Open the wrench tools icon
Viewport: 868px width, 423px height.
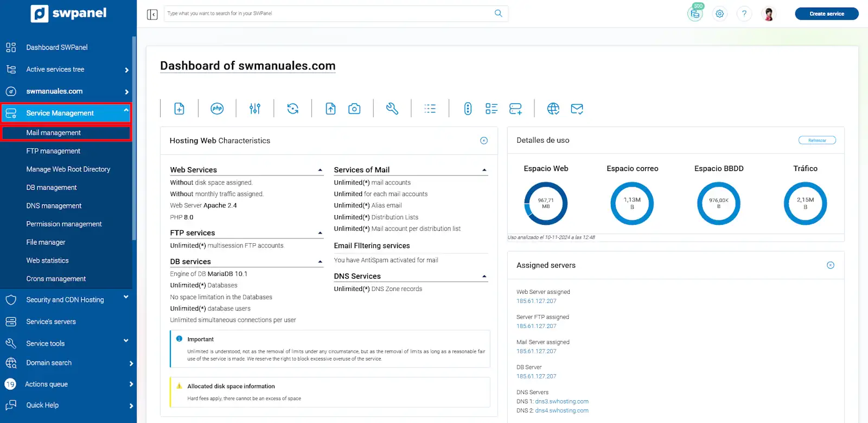392,109
